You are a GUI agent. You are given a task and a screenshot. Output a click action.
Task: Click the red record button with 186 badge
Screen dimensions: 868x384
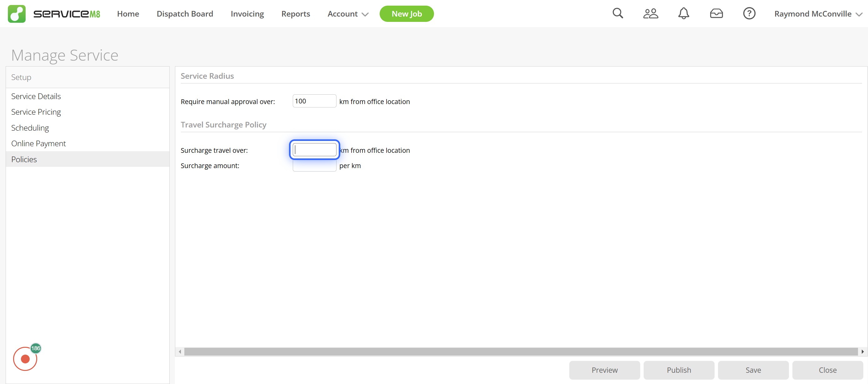click(x=25, y=359)
